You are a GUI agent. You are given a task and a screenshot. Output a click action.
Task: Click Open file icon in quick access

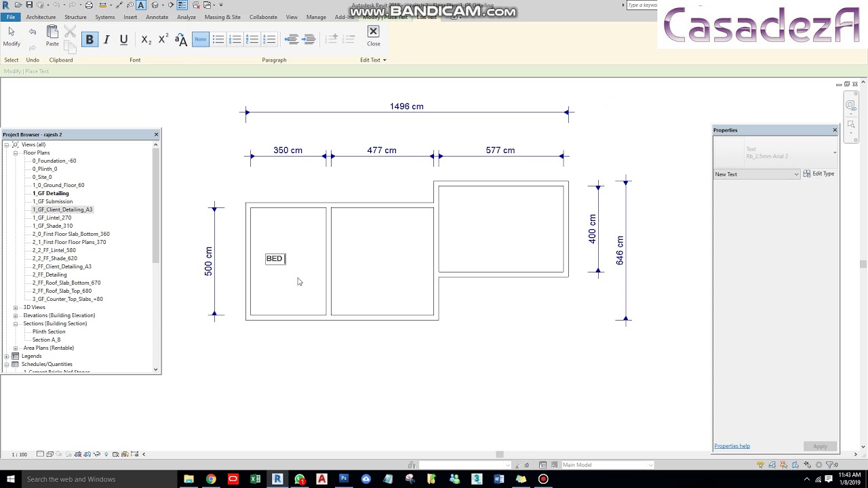[18, 5]
